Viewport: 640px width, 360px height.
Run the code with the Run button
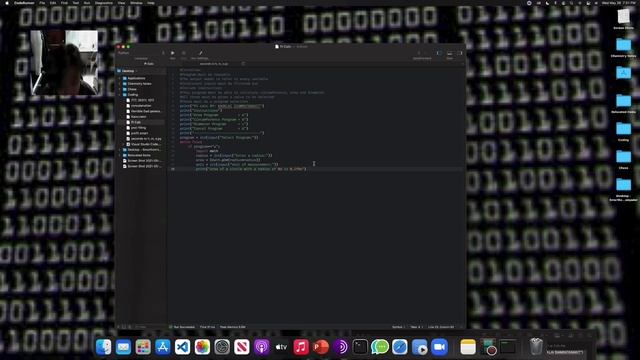click(173, 53)
